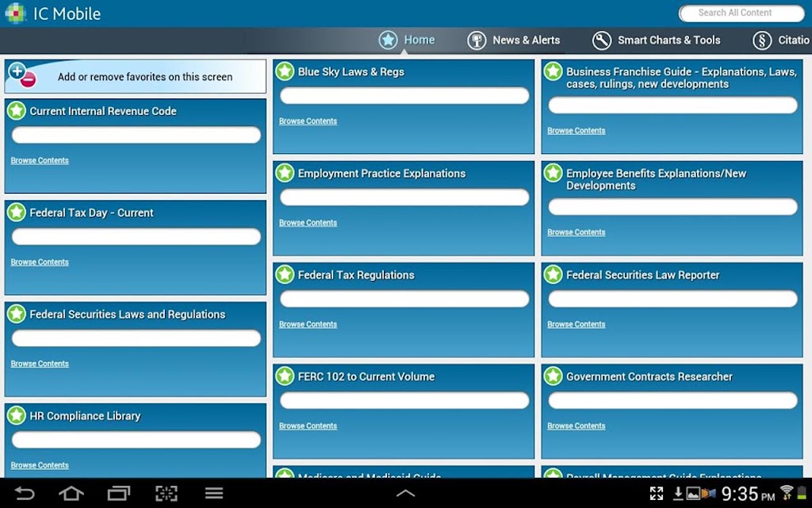Click the Home star icon in navigation

[388, 40]
